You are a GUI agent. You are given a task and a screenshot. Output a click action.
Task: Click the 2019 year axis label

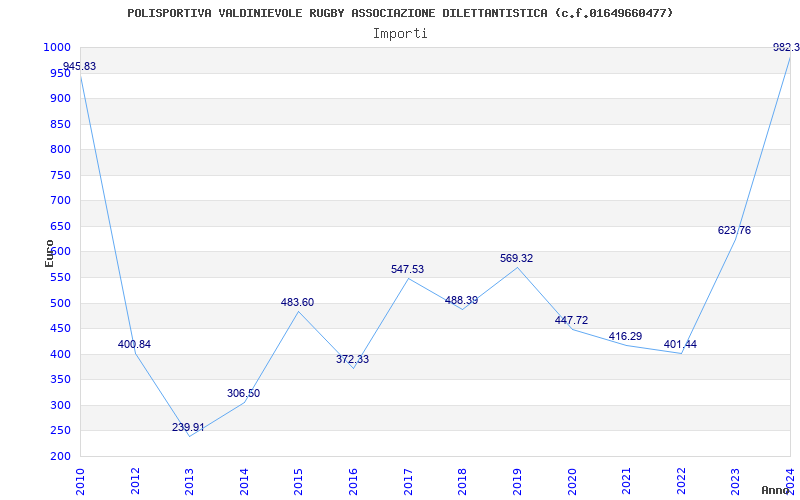pos(517,481)
